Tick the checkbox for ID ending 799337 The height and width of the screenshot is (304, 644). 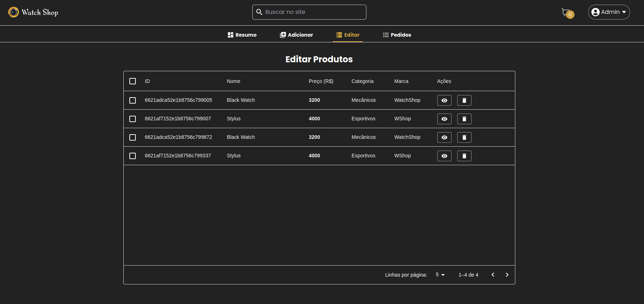pos(133,156)
